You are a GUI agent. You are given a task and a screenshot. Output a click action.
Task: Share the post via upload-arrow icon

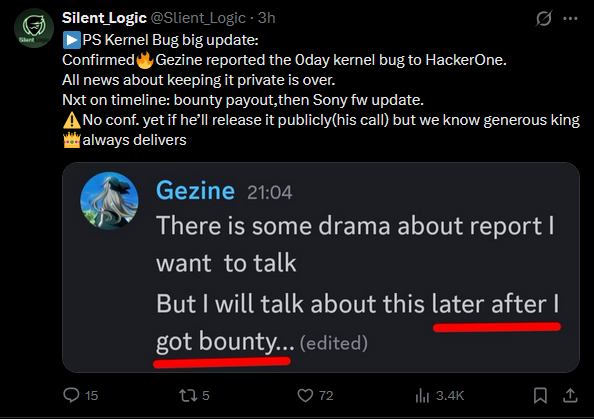(x=570, y=396)
